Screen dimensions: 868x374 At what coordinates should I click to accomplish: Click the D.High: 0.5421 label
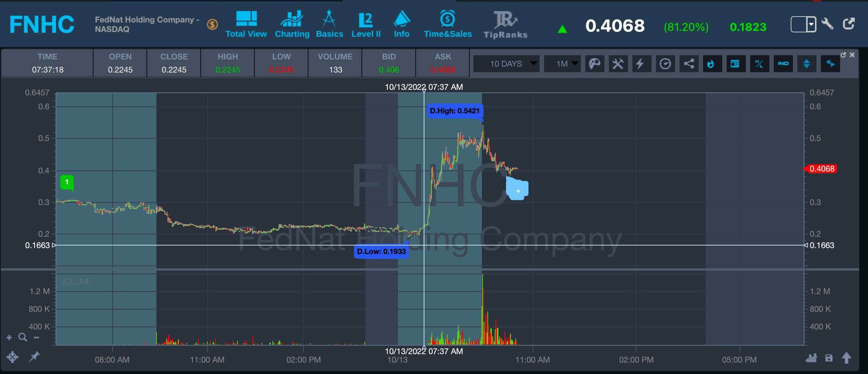point(455,111)
